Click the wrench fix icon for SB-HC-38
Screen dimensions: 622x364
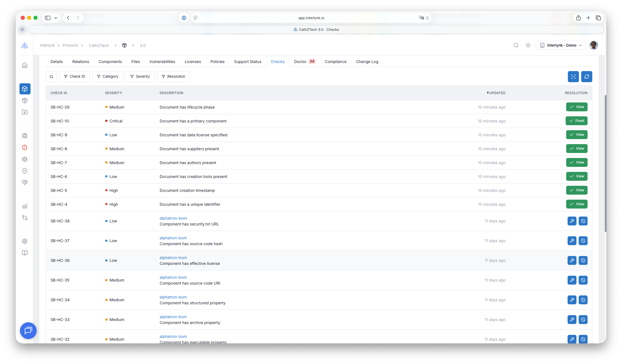pos(572,221)
